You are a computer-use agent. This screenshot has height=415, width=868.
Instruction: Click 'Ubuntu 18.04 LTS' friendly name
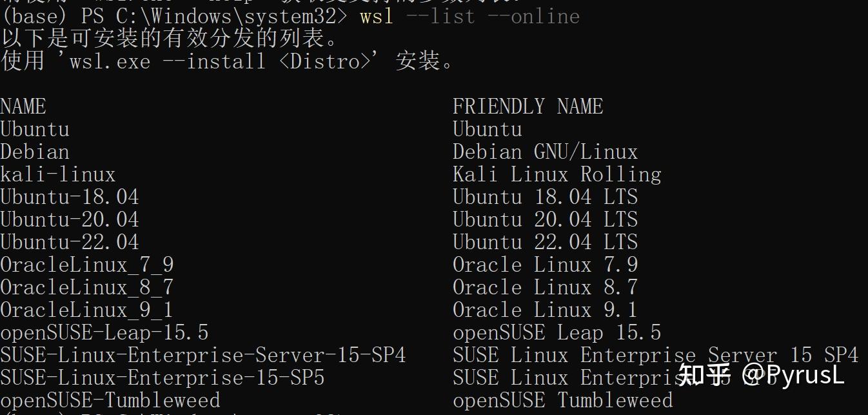[545, 197]
